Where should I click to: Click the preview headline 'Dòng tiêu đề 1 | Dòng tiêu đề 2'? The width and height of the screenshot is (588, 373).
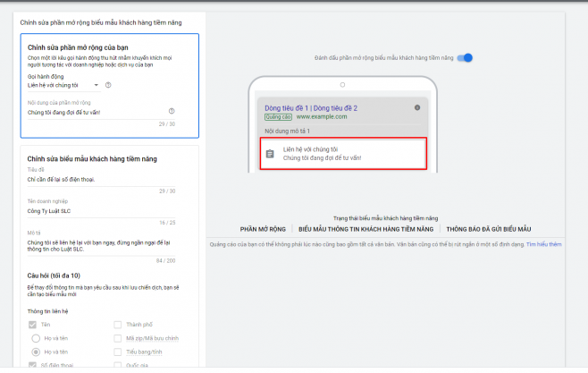[x=311, y=108]
